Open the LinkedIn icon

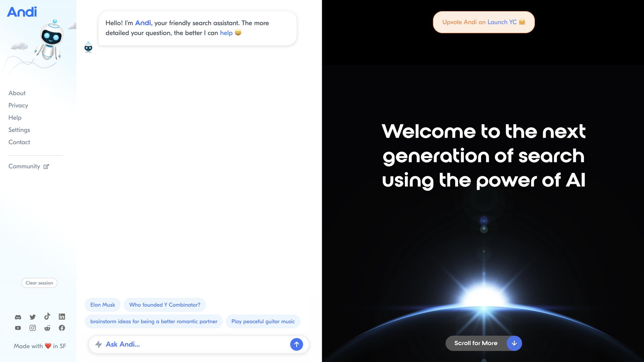[62, 317]
